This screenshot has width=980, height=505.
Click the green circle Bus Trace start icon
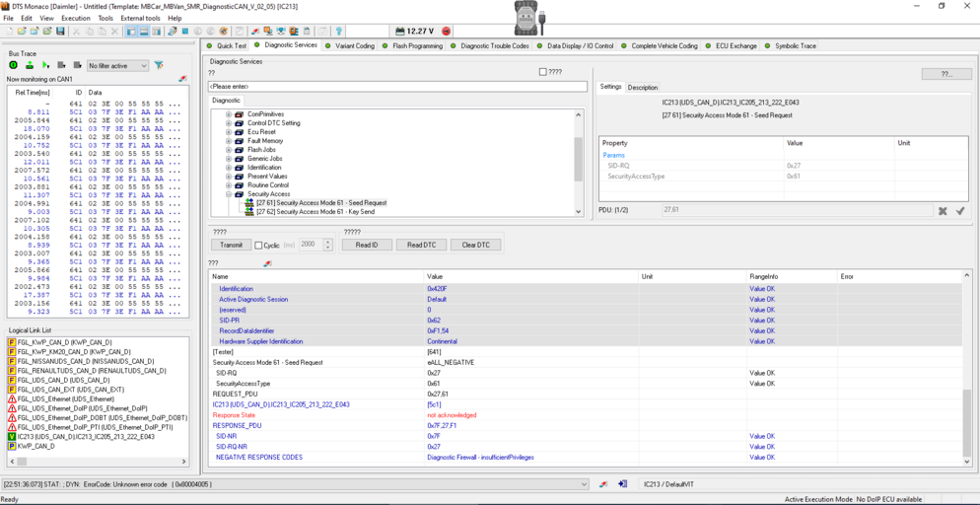[x=13, y=65]
